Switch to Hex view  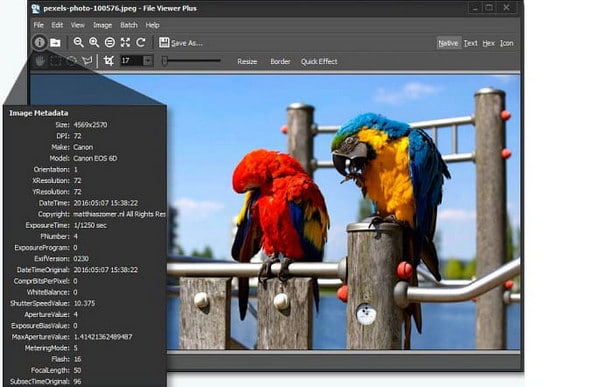pos(488,43)
